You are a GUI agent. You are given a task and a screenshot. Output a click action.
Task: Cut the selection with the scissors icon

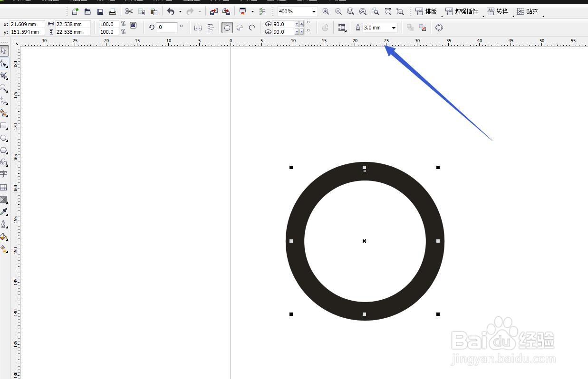[129, 11]
